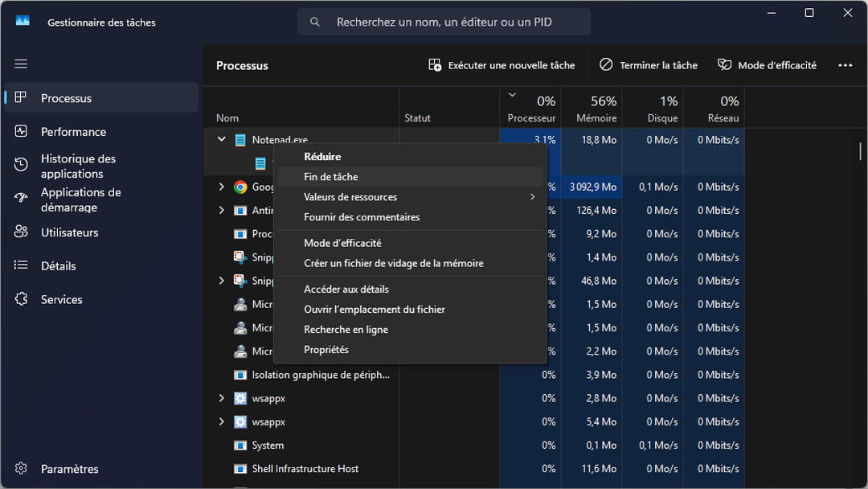Viewport: 868px width, 489px height.
Task: Select Ouvrir l'emplacement du fichier
Action: tap(374, 309)
